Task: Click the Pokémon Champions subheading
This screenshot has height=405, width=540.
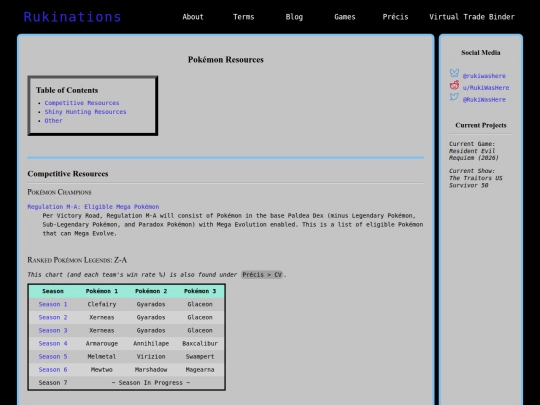Action: pos(59,192)
